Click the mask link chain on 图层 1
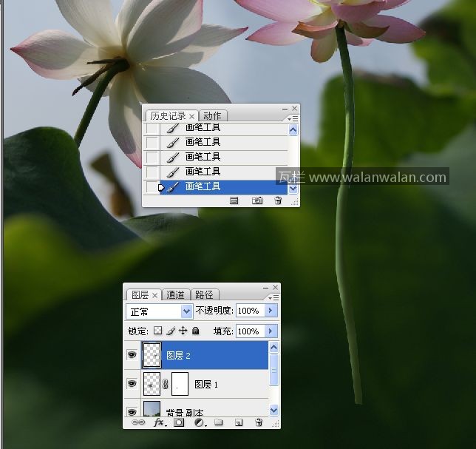Image resolution: width=476 pixels, height=449 pixels. click(165, 384)
